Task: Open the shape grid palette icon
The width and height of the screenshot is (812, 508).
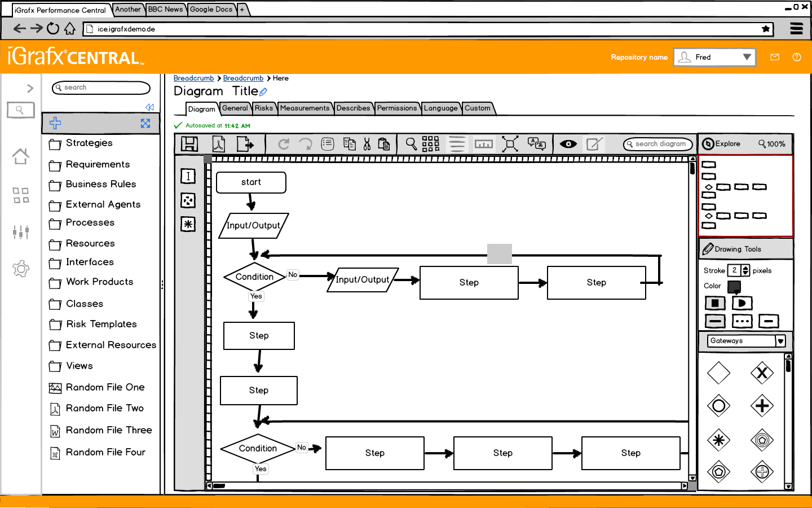Action: point(430,144)
